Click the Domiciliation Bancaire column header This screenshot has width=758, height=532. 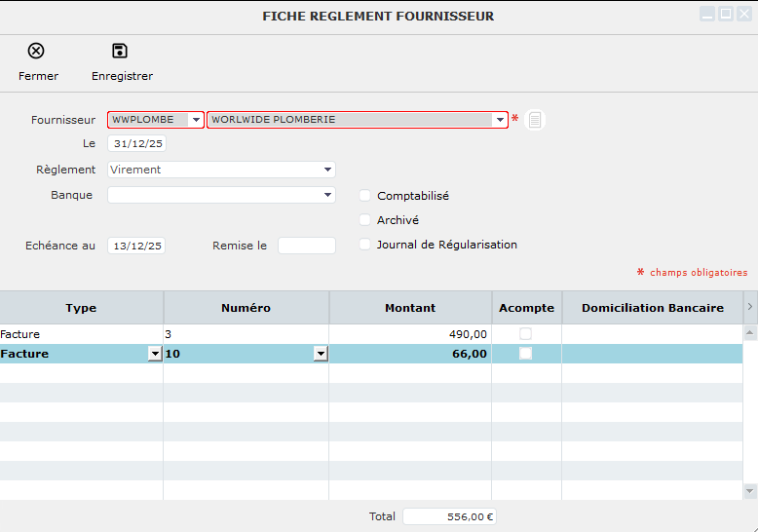coord(652,308)
